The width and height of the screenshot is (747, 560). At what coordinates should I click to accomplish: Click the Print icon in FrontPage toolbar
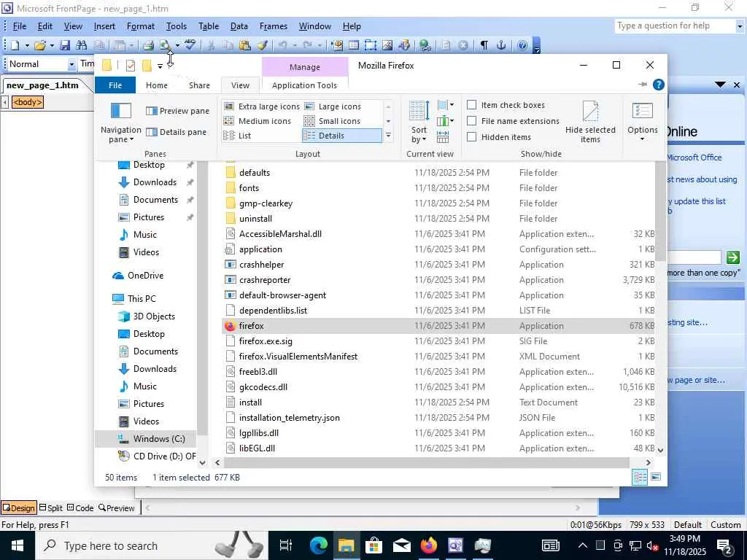pyautogui.click(x=148, y=45)
